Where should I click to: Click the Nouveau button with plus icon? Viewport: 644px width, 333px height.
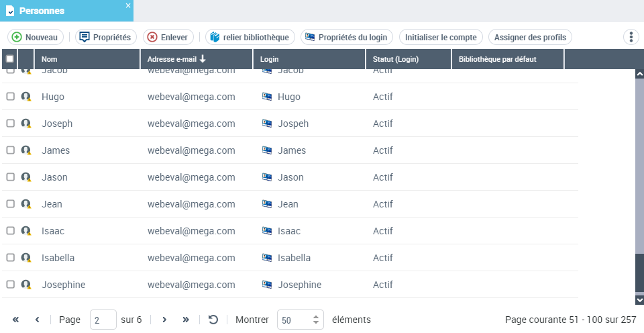click(x=35, y=37)
